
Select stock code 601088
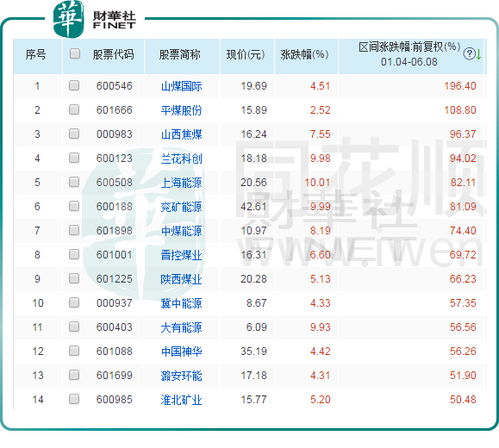(115, 352)
